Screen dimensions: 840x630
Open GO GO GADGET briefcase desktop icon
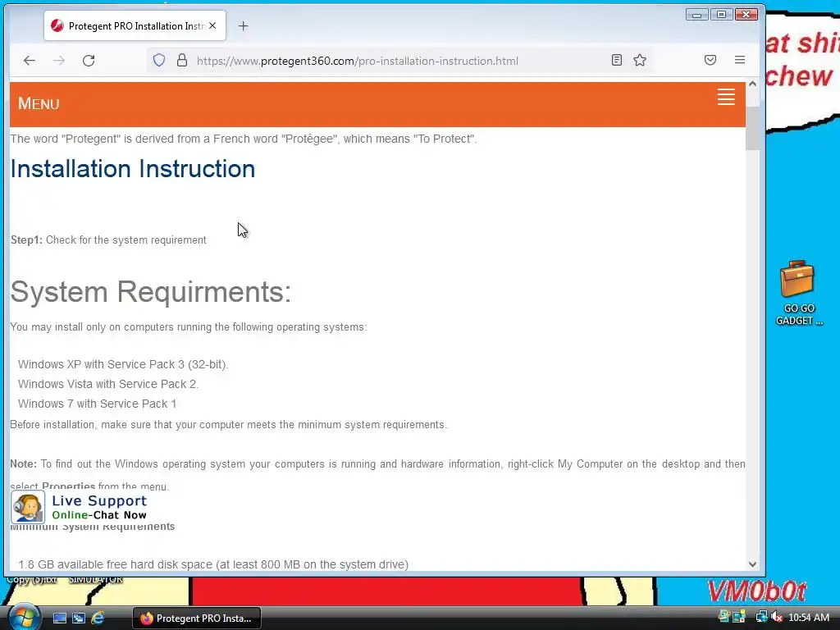coord(797,293)
